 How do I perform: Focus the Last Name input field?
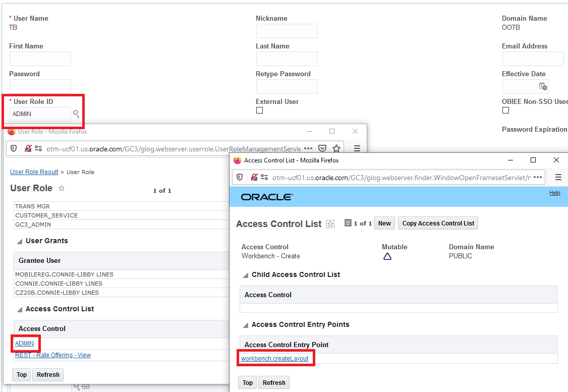tap(287, 59)
